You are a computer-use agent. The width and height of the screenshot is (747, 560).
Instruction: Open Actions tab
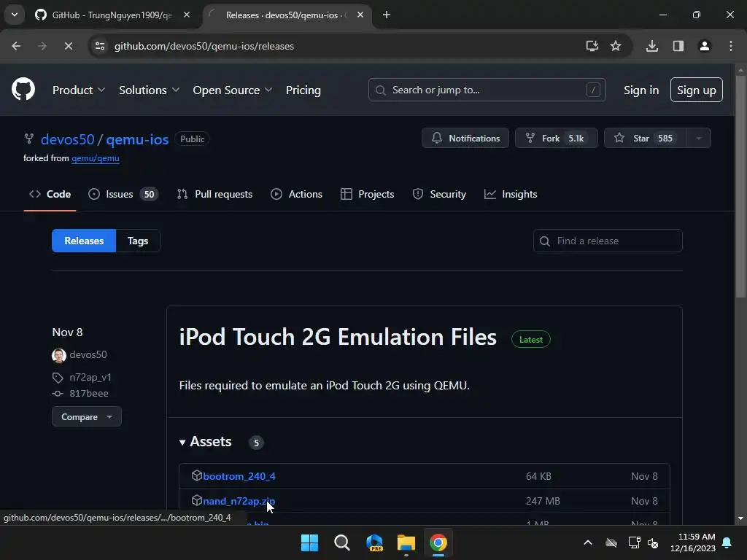pyautogui.click(x=296, y=194)
